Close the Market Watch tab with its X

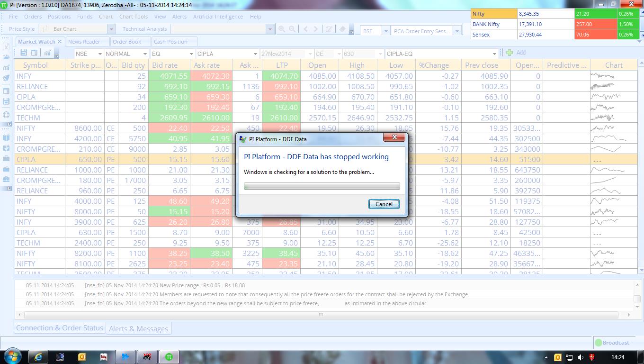point(60,41)
